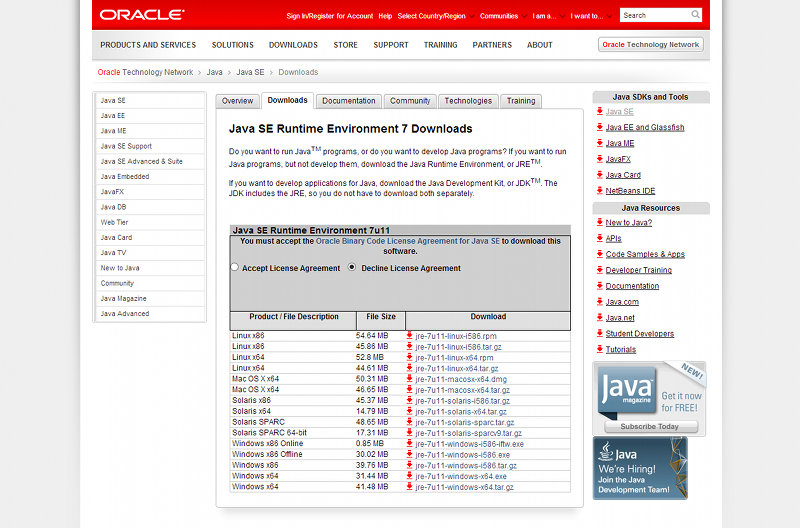This screenshot has width=800, height=528.
Task: Open Select Country/Region dropdown
Action: [436, 16]
